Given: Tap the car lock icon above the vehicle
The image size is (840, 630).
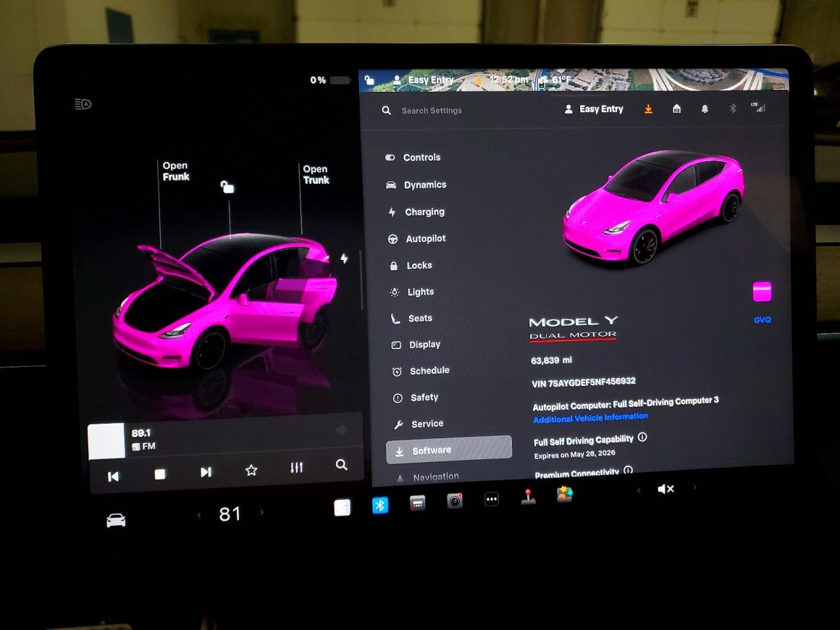Looking at the screenshot, I should pyautogui.click(x=227, y=187).
